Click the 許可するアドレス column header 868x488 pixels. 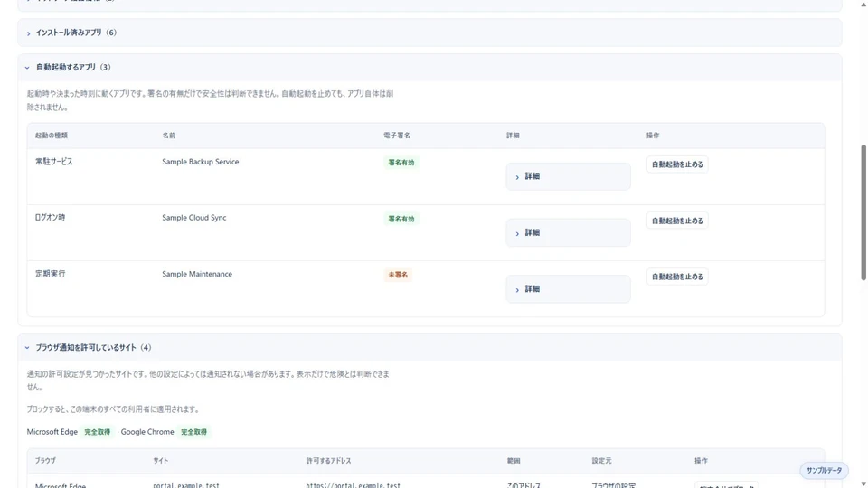pyautogui.click(x=329, y=461)
